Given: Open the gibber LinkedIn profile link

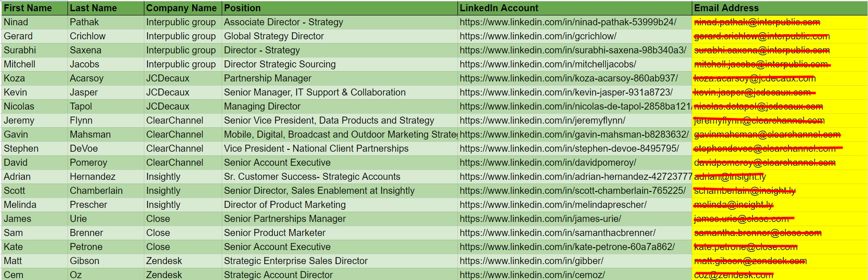Looking at the screenshot, I should click(x=531, y=261).
